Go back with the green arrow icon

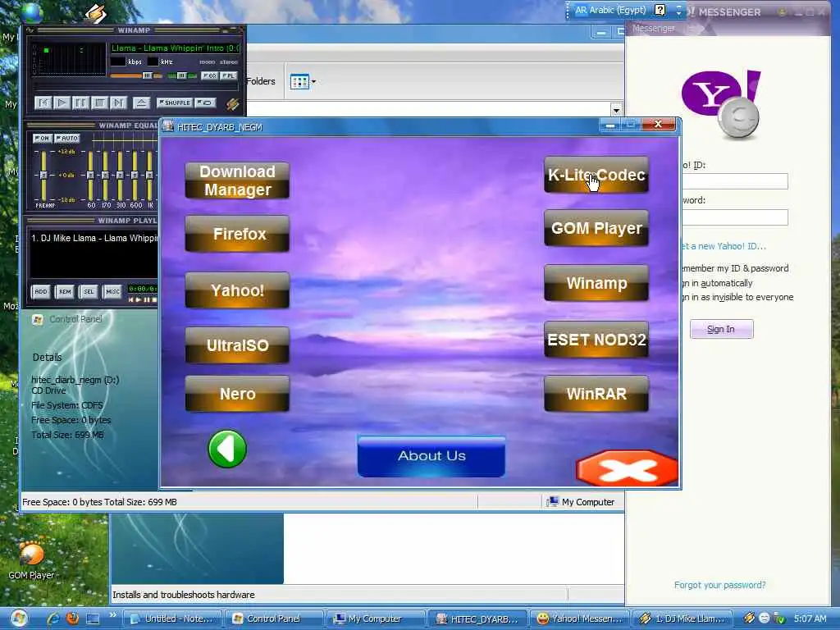(x=227, y=449)
